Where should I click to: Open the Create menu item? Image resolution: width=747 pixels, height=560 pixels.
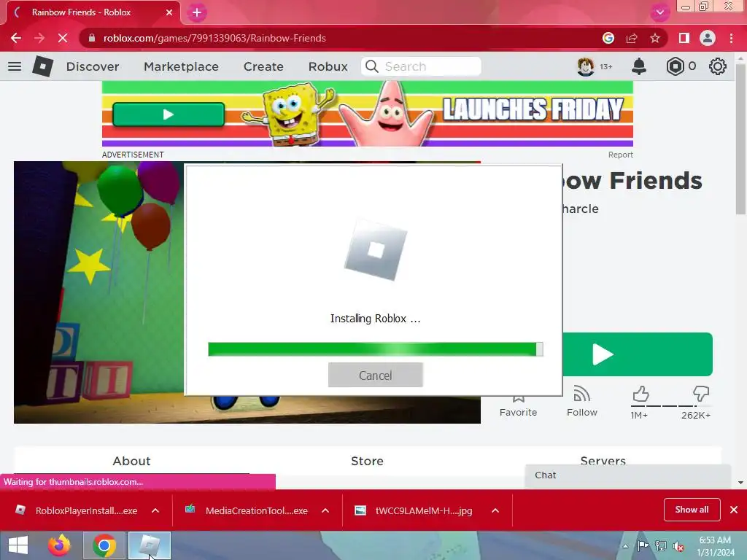pyautogui.click(x=263, y=66)
